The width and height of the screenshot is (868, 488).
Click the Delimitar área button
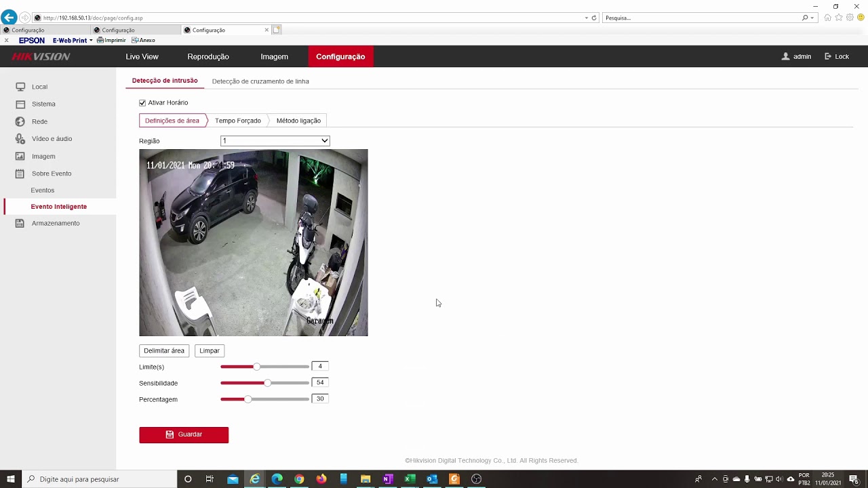[x=164, y=351]
